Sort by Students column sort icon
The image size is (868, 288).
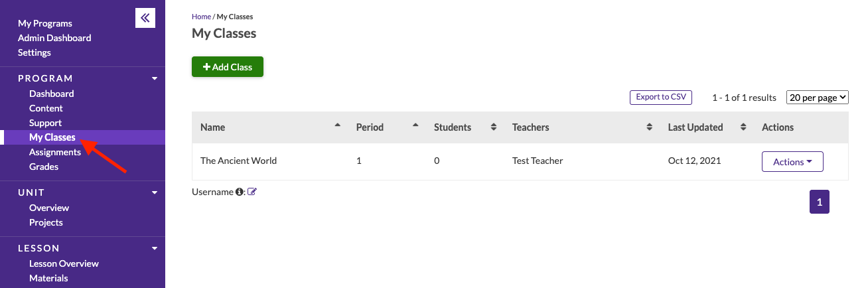click(493, 127)
